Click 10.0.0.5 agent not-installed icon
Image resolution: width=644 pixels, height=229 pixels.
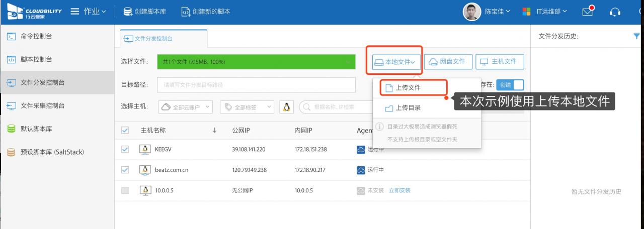(x=361, y=190)
